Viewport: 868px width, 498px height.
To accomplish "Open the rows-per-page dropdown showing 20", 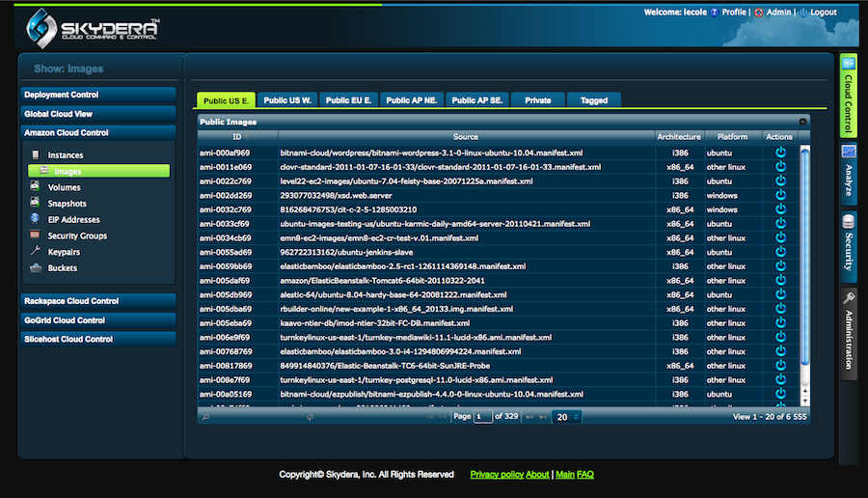I will [x=566, y=417].
